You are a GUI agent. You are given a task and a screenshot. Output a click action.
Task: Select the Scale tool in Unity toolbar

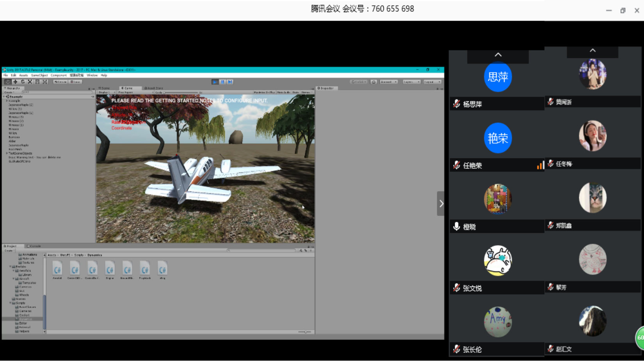click(x=30, y=82)
